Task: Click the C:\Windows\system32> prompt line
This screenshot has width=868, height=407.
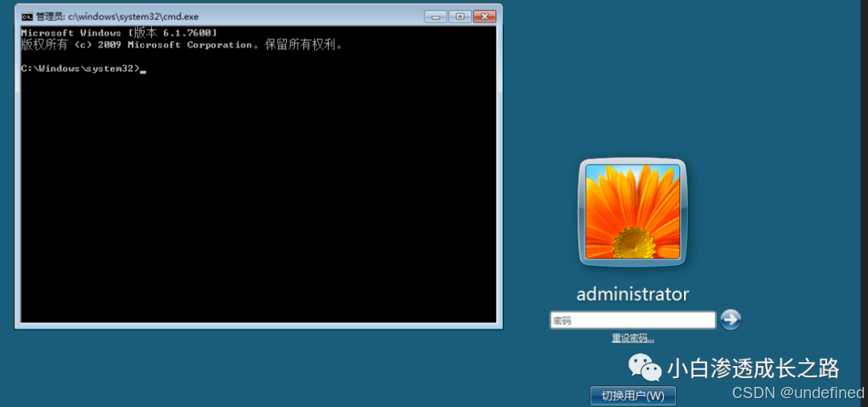Action: 83,69
